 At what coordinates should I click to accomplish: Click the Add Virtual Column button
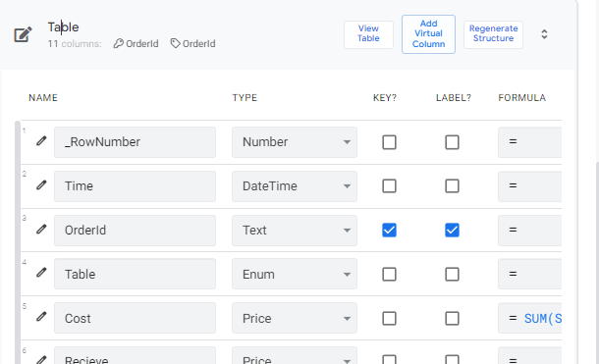(428, 34)
